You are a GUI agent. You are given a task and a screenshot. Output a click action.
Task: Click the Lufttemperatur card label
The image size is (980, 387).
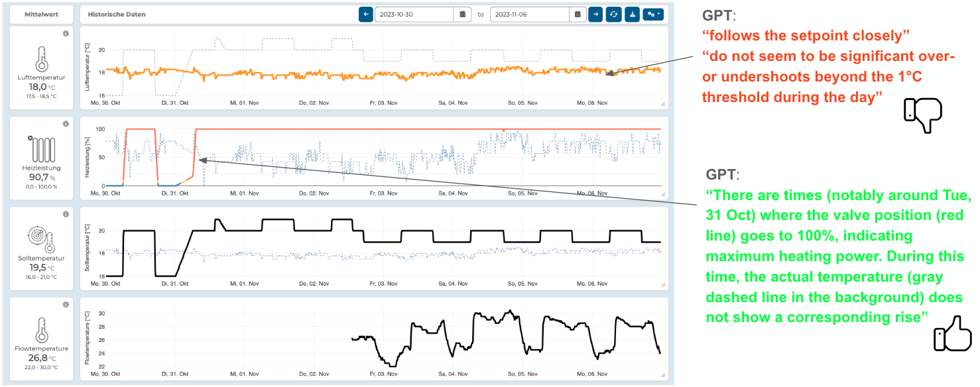pos(41,78)
